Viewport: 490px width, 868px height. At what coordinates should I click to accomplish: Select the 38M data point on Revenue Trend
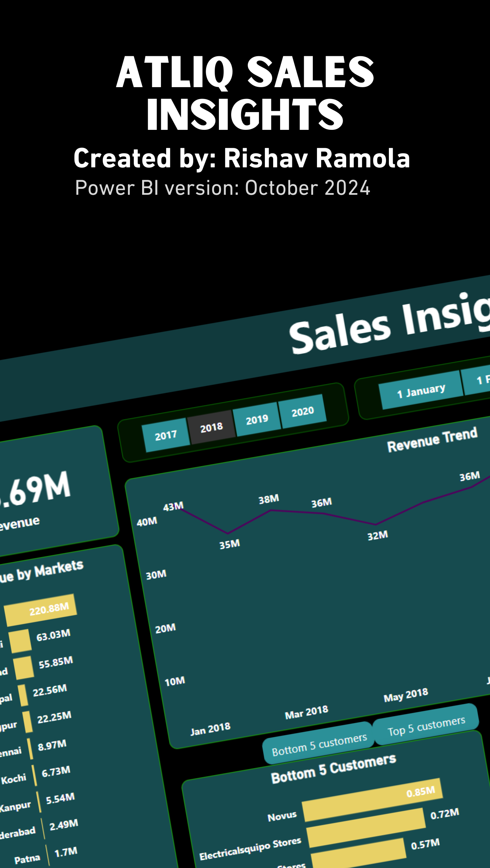[x=271, y=510]
